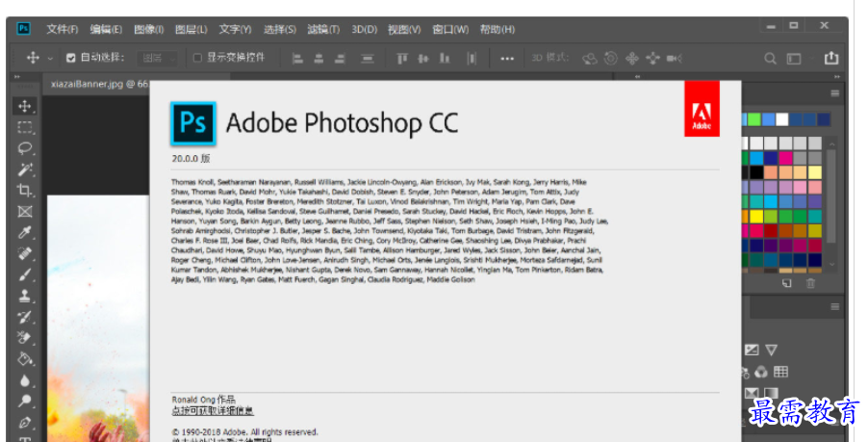
Task: Click the 点按可获取详细信息 link
Action: coord(213,410)
